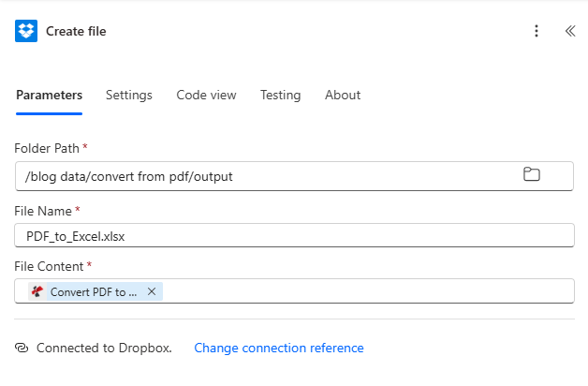
Task: Select the Convert PDF to... token chip
Action: click(x=94, y=291)
